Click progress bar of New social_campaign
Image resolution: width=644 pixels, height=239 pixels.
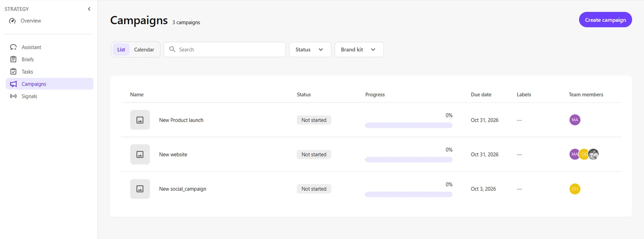[x=409, y=194]
